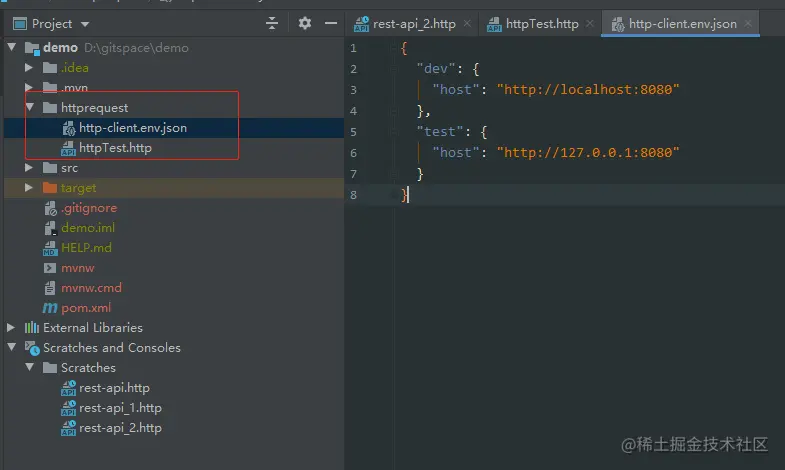Close the http-client.env.json tab
Screen dimensions: 785x470
pyautogui.click(x=747, y=24)
